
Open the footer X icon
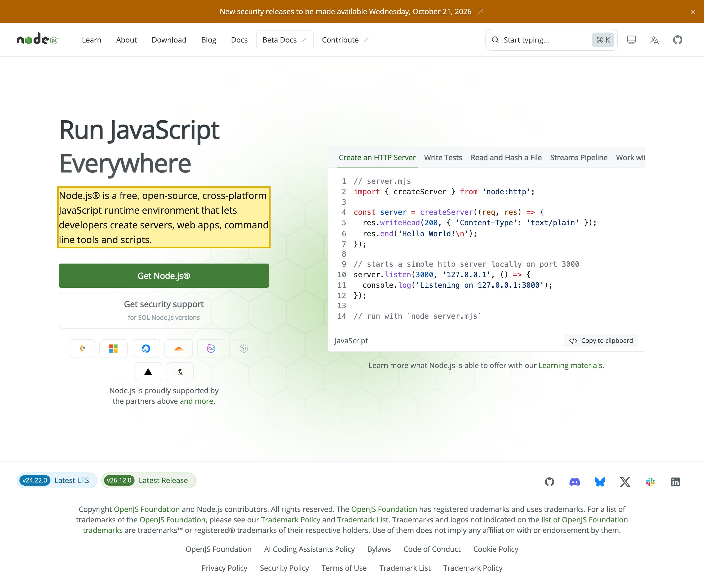625,482
